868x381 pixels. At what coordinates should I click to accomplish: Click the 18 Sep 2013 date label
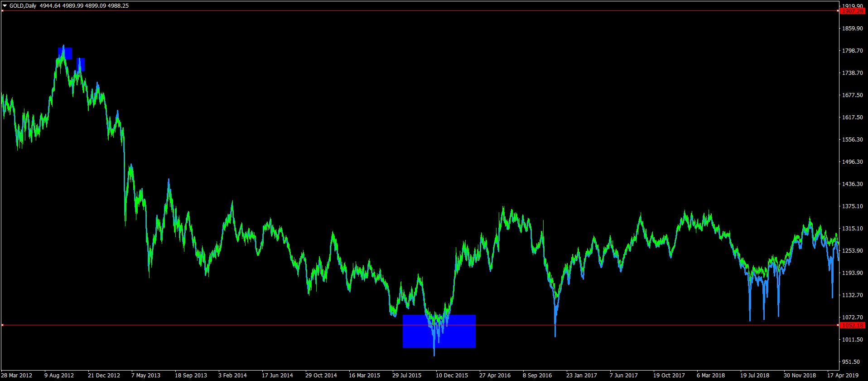(191, 375)
